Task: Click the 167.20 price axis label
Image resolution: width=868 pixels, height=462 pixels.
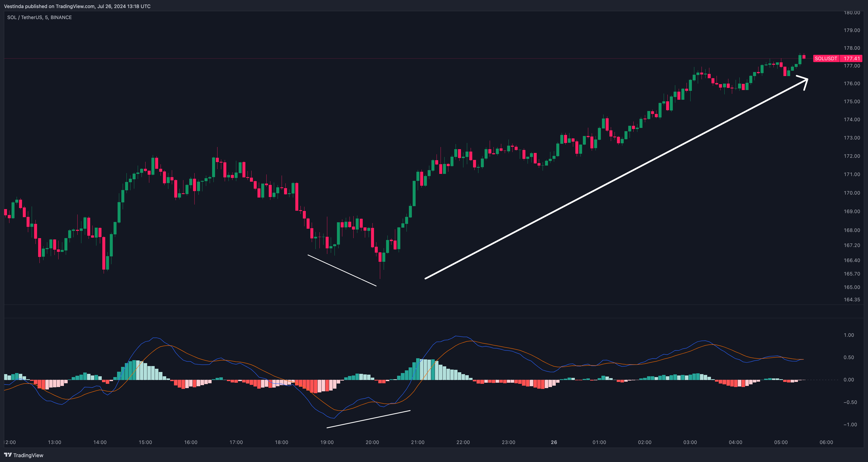Action: [852, 245]
